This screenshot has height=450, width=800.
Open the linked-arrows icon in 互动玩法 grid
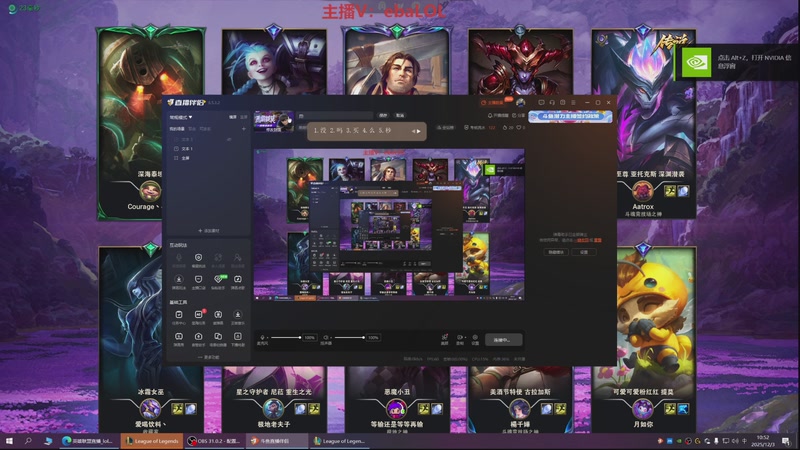coord(218,260)
